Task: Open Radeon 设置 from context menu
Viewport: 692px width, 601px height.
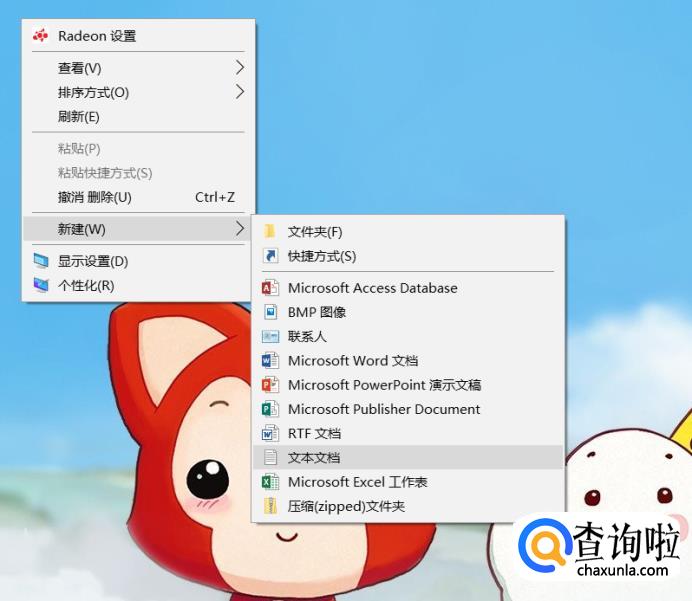Action: coord(138,36)
